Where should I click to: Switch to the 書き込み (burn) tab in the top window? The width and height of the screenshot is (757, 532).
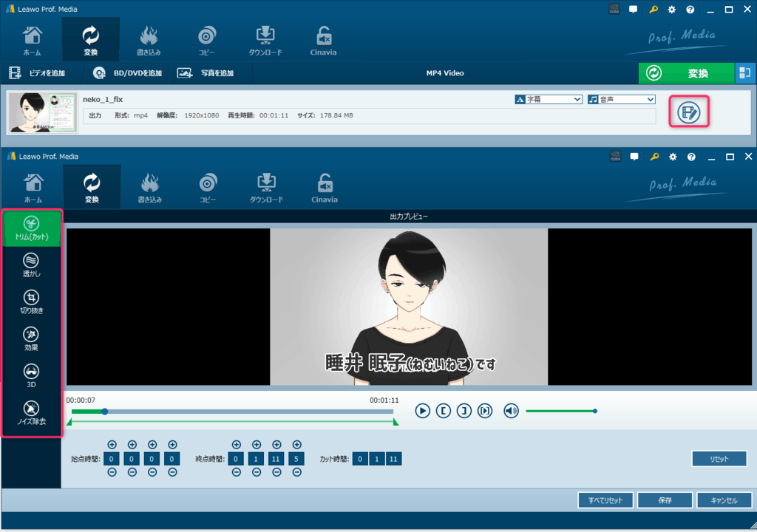pyautogui.click(x=149, y=41)
